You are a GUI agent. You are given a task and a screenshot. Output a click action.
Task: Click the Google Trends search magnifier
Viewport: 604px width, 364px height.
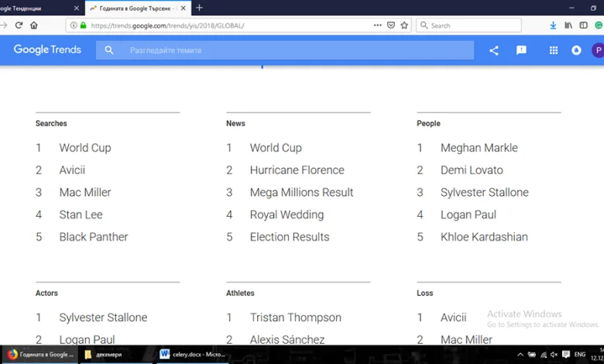(x=109, y=50)
